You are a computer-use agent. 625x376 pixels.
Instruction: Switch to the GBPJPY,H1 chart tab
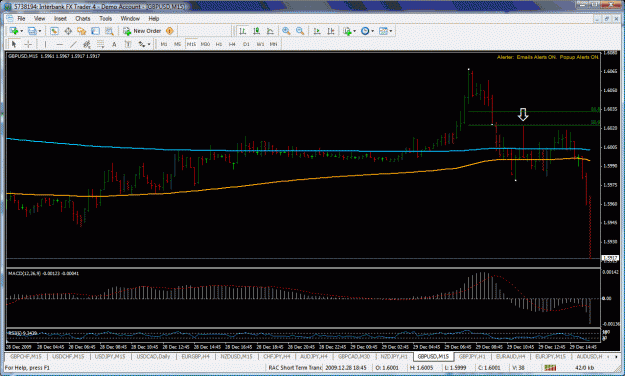472,356
